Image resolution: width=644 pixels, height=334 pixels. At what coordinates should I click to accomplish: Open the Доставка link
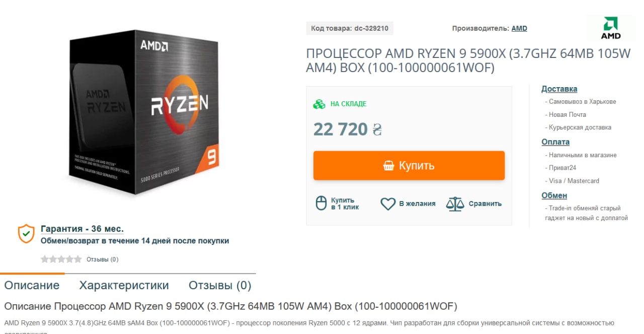tap(559, 89)
